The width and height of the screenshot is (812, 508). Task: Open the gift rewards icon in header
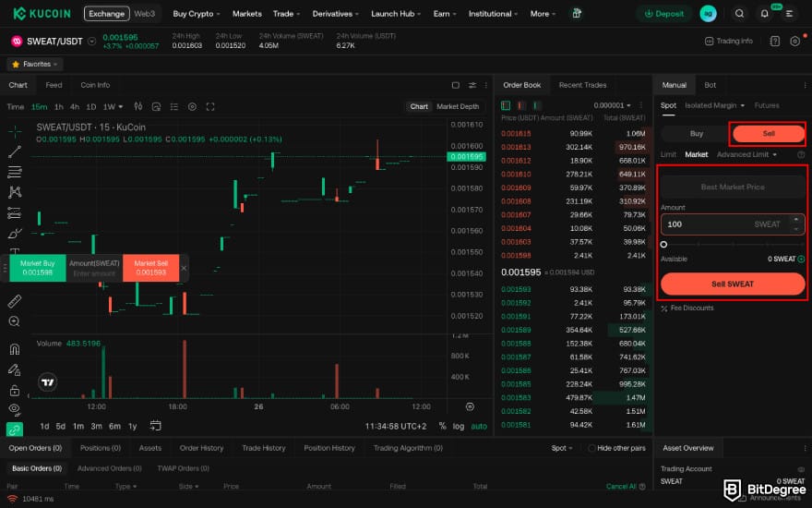tap(577, 14)
